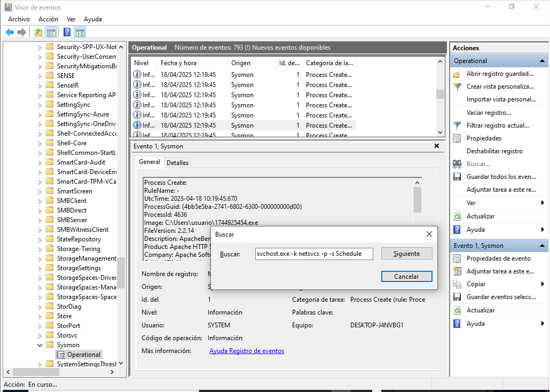This screenshot has height=392, width=550.
Task: Click Ayuda icon under Evento 1, Sysmon
Action: pos(457,324)
